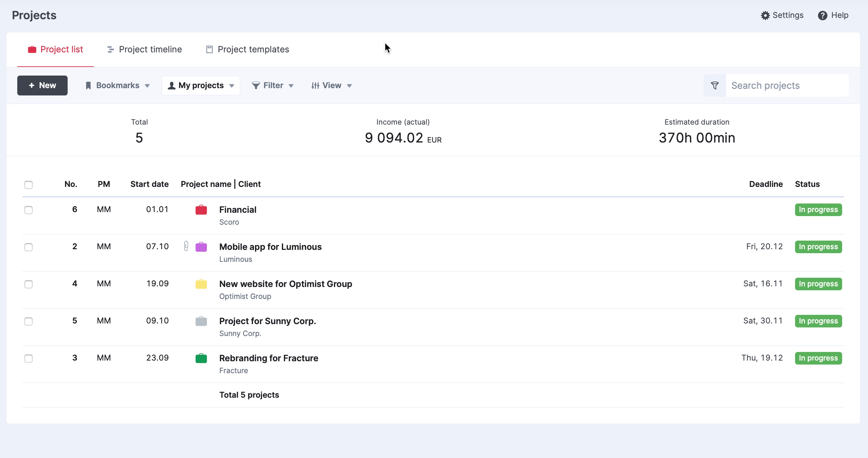Expand the Bookmarks dropdown arrow
Viewport: 868px width, 458px height.
147,86
